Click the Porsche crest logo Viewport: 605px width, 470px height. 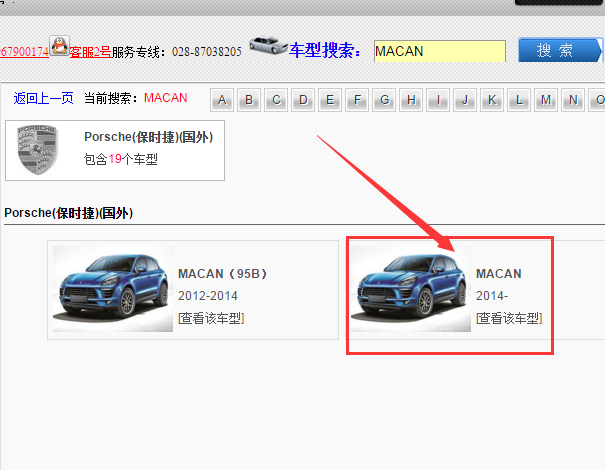point(37,150)
